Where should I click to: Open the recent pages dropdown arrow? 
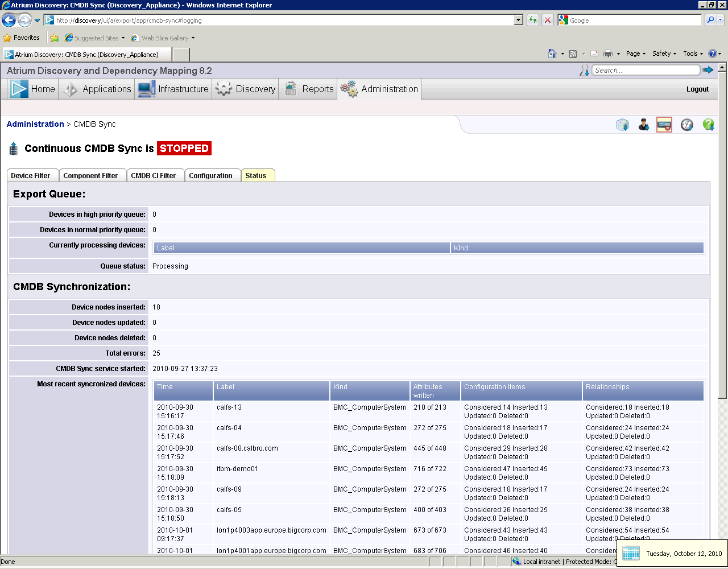pyautogui.click(x=38, y=20)
